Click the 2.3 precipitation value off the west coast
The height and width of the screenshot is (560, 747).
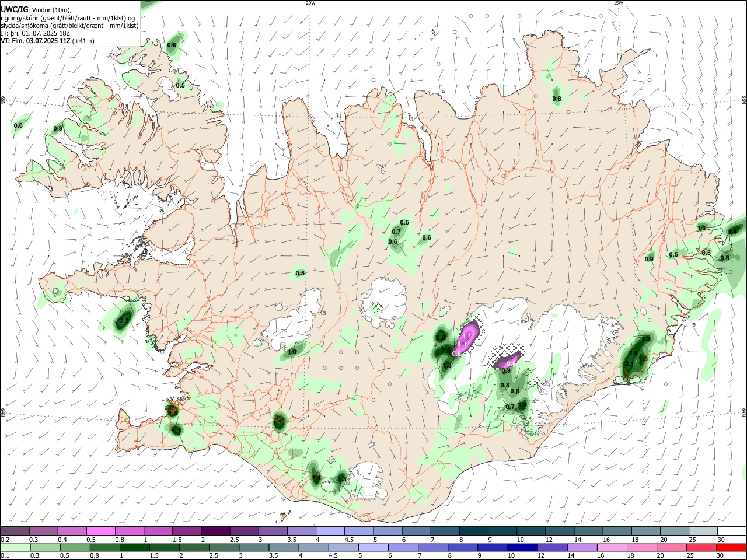click(x=124, y=321)
